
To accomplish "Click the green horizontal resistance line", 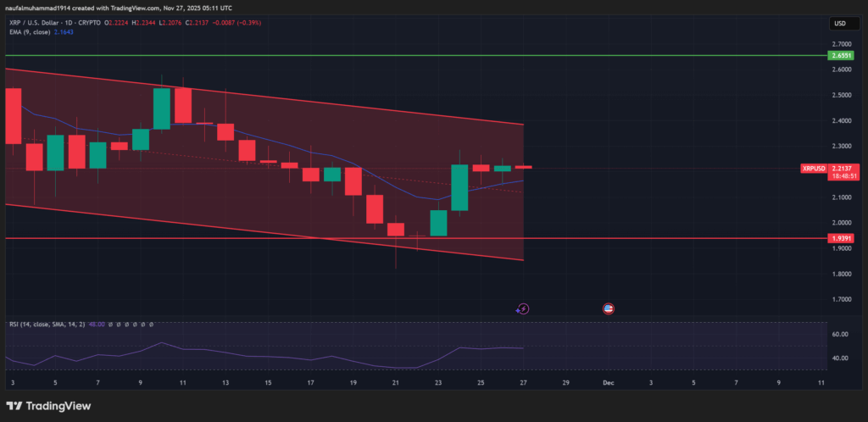I will point(424,56).
